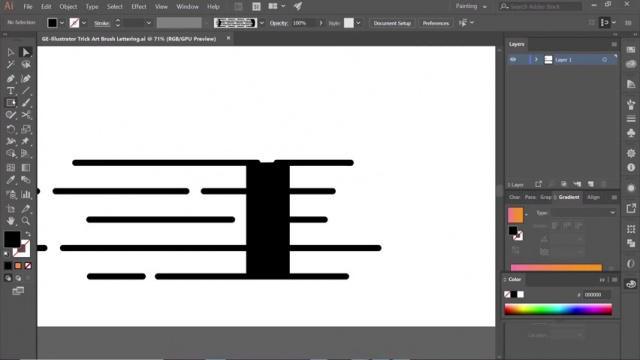This screenshot has height=360, width=640.
Task: Open stroke color dropdown in control bar
Action: click(x=84, y=23)
